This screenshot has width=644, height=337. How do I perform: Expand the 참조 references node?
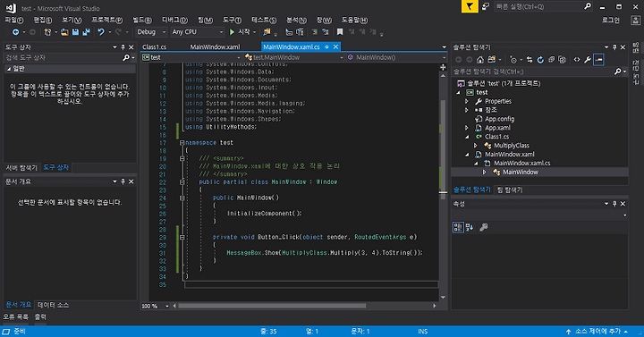(x=467, y=111)
